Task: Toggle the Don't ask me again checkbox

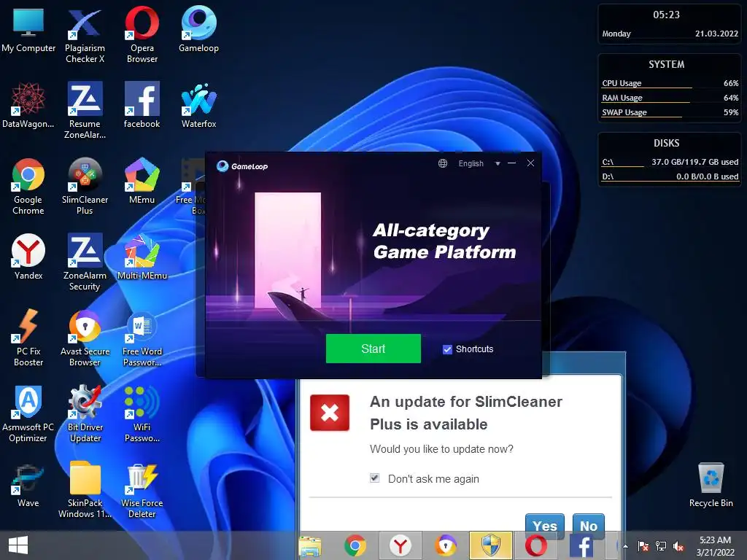Action: pos(374,478)
